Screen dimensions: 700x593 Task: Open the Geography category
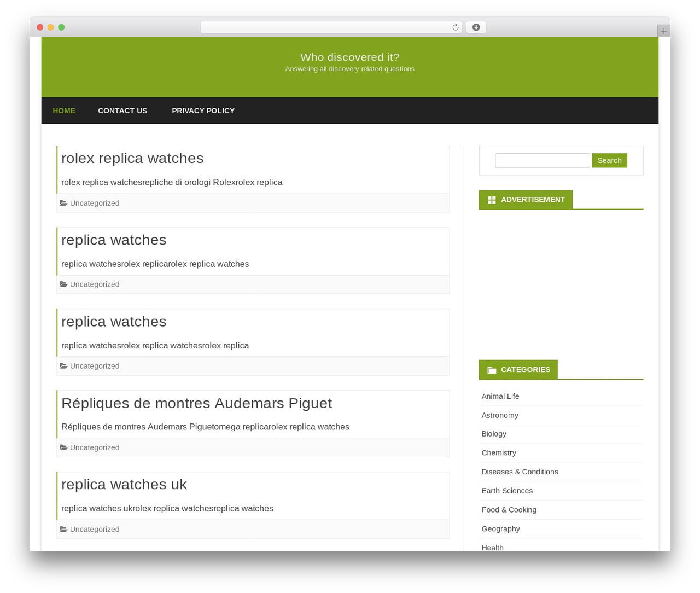coord(500,529)
